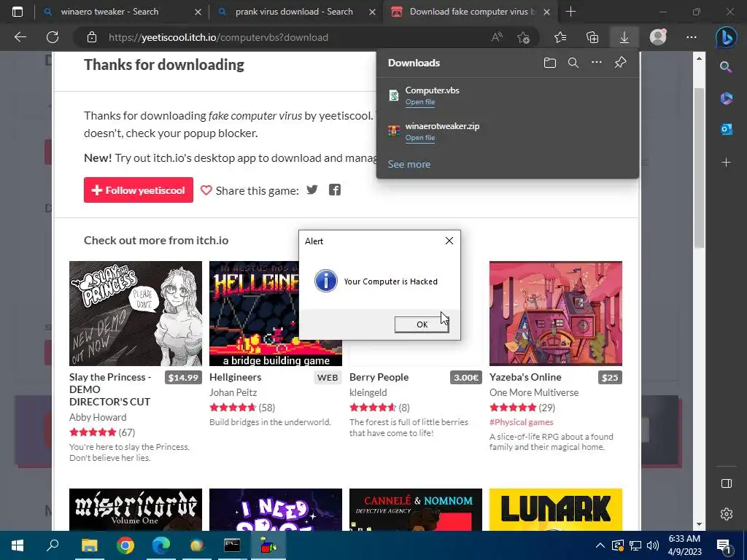Click OK in the Alert dialog
This screenshot has width=747, height=560.
[x=422, y=324]
